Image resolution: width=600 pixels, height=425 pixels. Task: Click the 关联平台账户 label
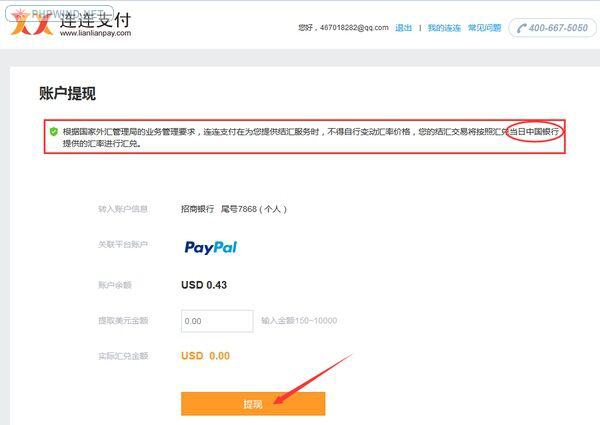tap(123, 244)
